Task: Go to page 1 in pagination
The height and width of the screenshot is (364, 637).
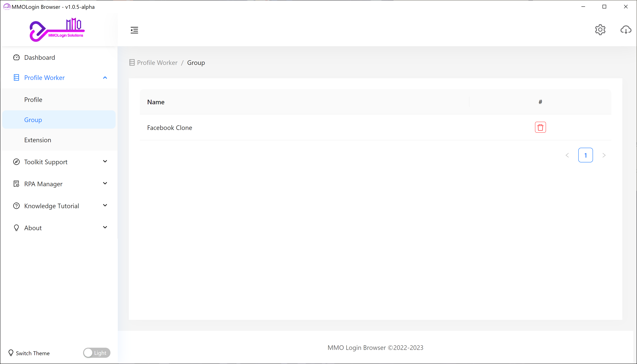Action: [x=585, y=155]
